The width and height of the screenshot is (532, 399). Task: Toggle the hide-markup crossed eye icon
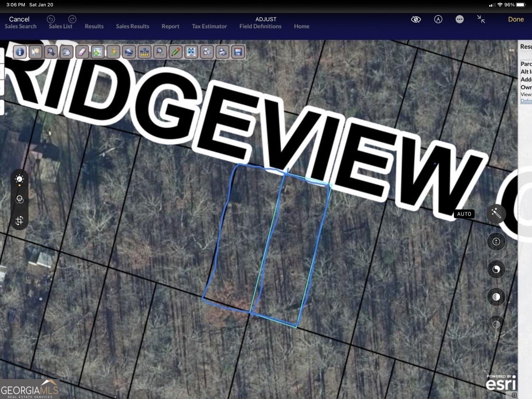coord(416,19)
